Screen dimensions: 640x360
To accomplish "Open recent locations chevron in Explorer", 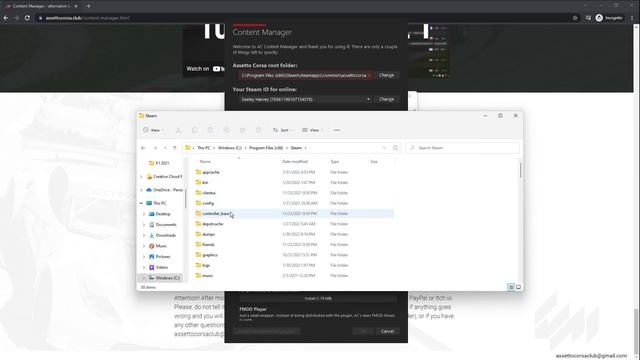I will click(x=165, y=148).
